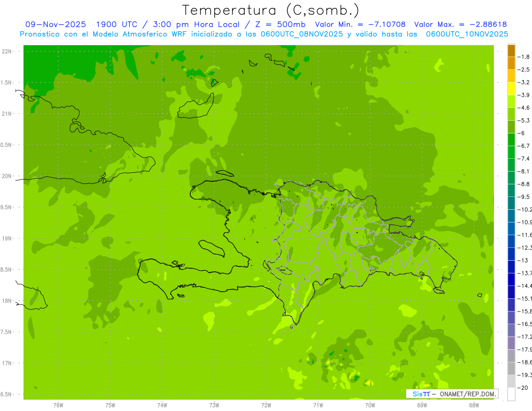Click the "-1.8" legend value
This screenshot has height=411, width=532.
pos(524,57)
